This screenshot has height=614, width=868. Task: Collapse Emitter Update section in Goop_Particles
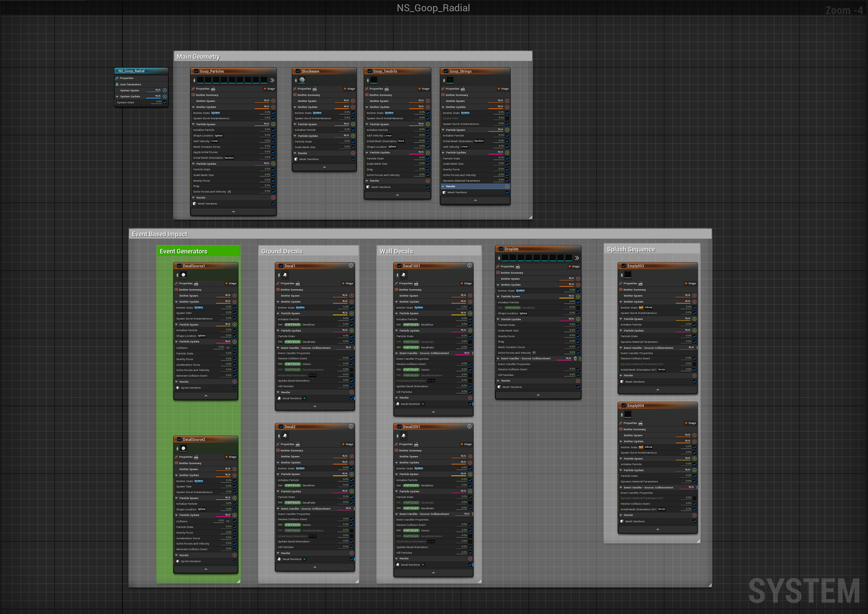(x=194, y=107)
